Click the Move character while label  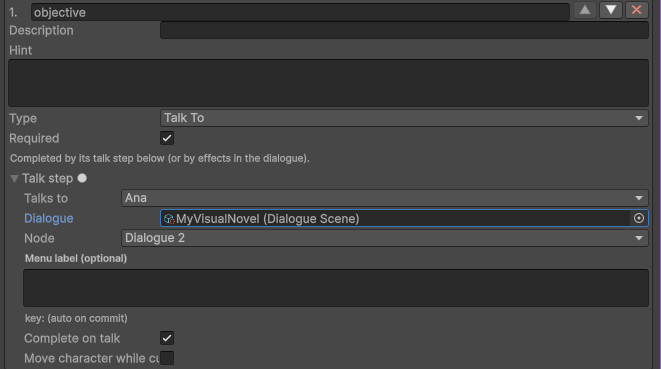91,358
